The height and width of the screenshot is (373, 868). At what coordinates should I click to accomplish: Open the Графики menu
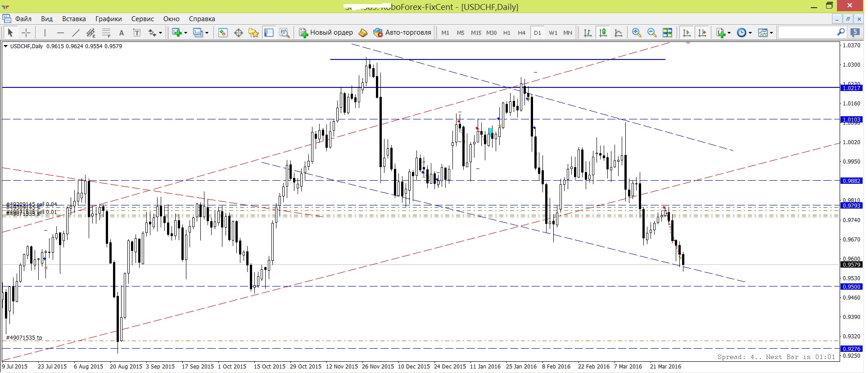click(x=108, y=19)
